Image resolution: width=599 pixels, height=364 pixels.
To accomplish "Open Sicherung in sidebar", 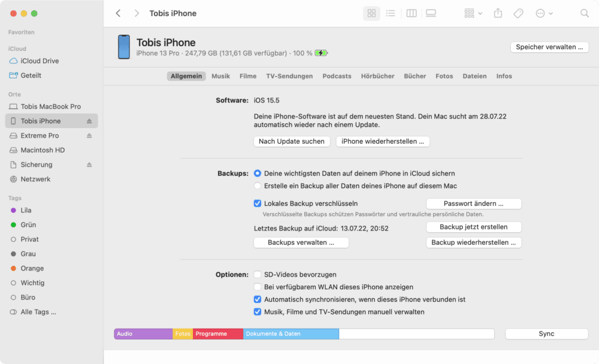I will pyautogui.click(x=37, y=165).
